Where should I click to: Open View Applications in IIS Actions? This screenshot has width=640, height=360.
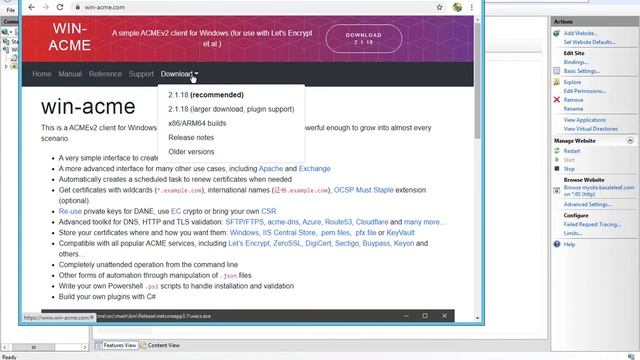coord(584,120)
